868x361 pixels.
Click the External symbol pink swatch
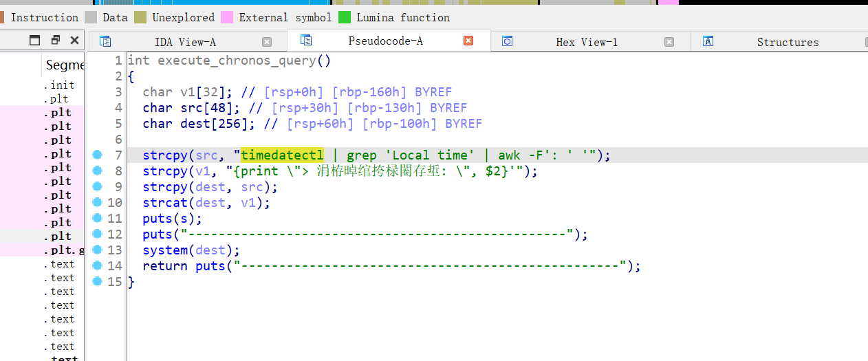point(227,17)
